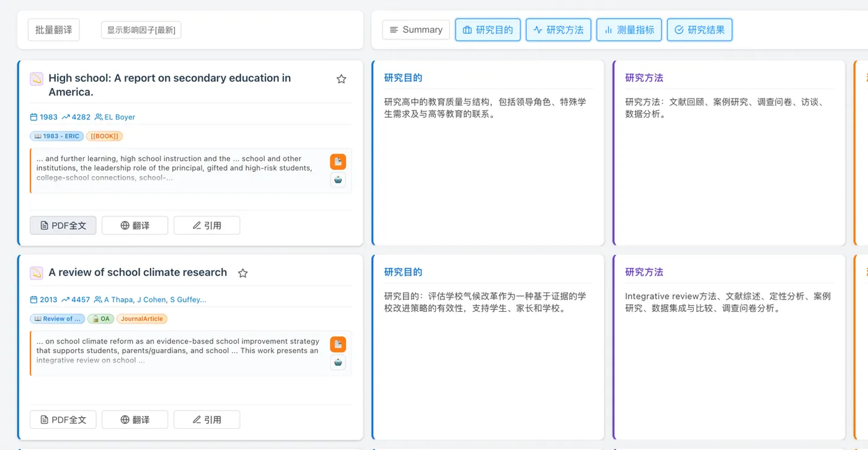Click the book icon inside the 1983 - ERIC tag

click(x=39, y=136)
